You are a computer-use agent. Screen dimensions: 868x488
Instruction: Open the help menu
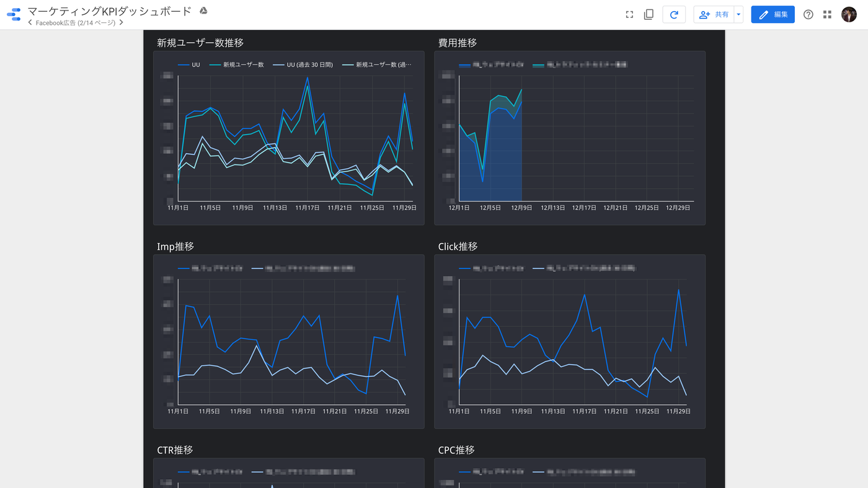pyautogui.click(x=808, y=14)
